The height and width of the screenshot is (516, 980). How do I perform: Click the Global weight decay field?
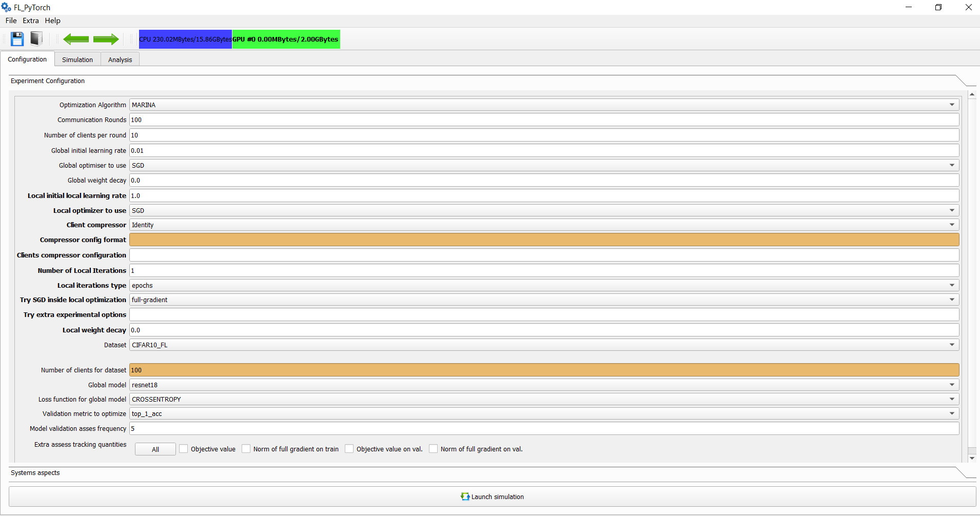point(544,180)
